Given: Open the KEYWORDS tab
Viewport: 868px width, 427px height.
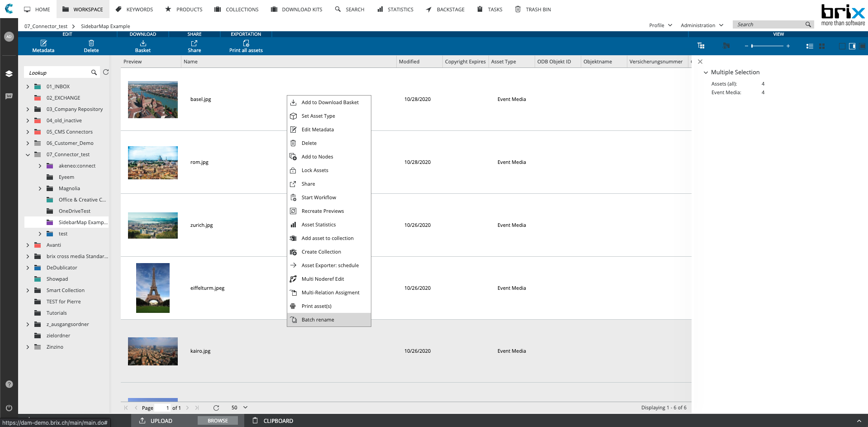Looking at the screenshot, I should (x=134, y=9).
